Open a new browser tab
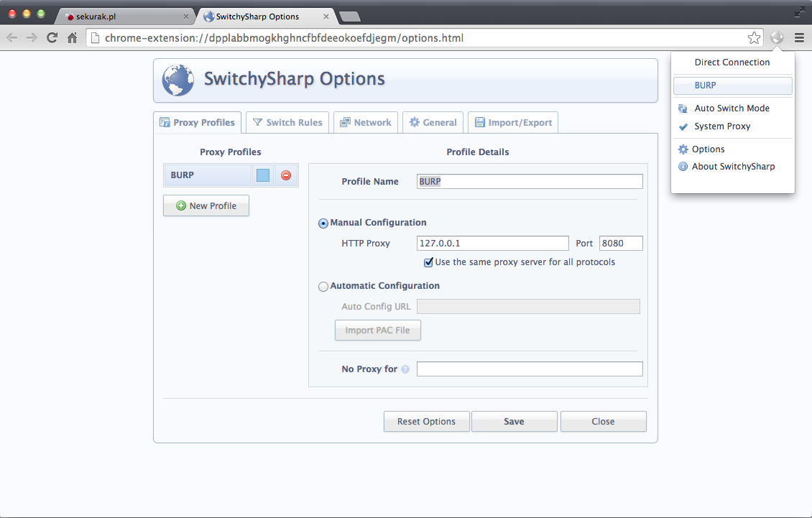 click(x=350, y=17)
